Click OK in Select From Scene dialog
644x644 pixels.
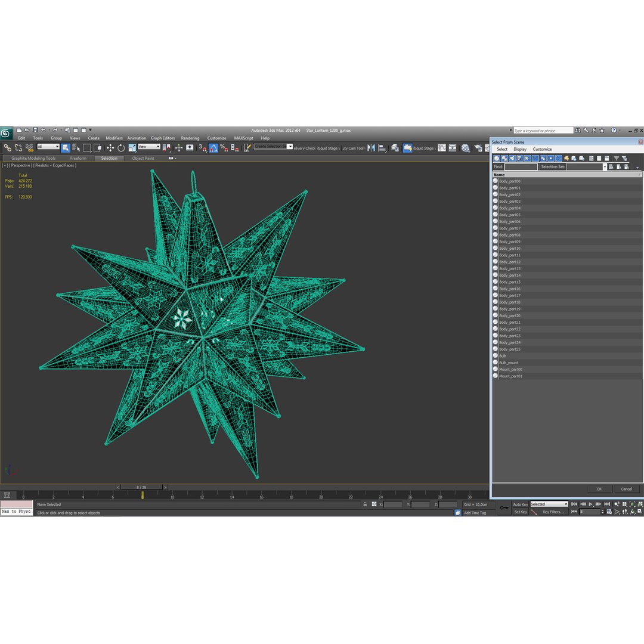pos(599,489)
